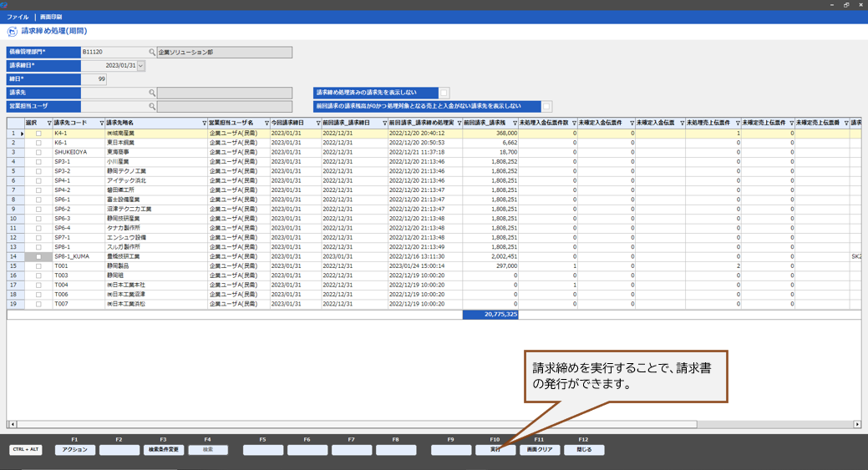Tick the 選択 checkbox for row T007
The height and width of the screenshot is (470, 868).
(x=38, y=304)
